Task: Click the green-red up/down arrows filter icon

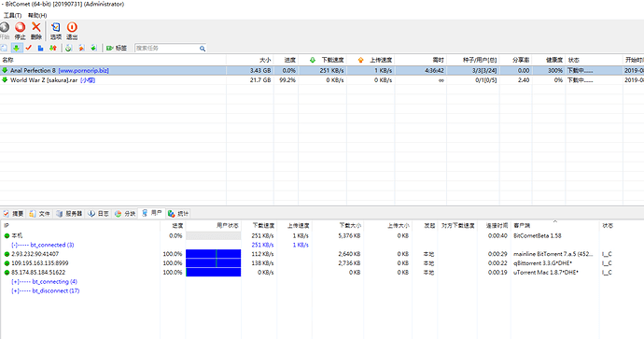Action: 53,48
